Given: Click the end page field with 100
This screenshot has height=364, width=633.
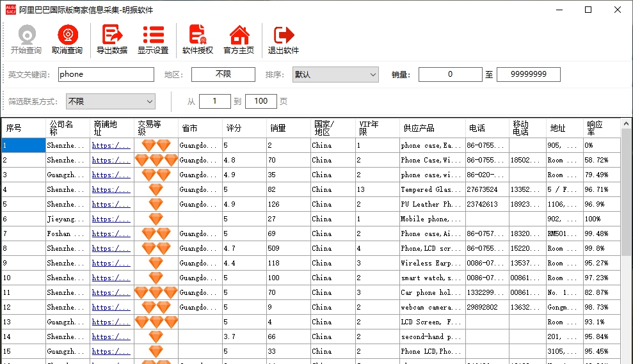Looking at the screenshot, I should click(260, 101).
